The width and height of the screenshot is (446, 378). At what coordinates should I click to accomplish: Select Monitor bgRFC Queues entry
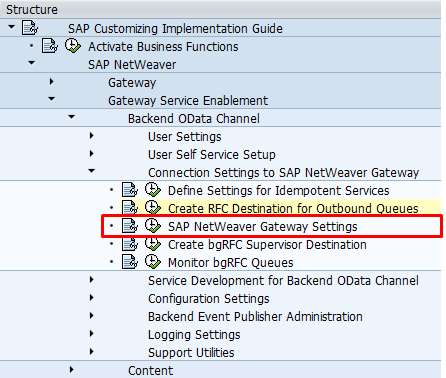click(x=231, y=263)
